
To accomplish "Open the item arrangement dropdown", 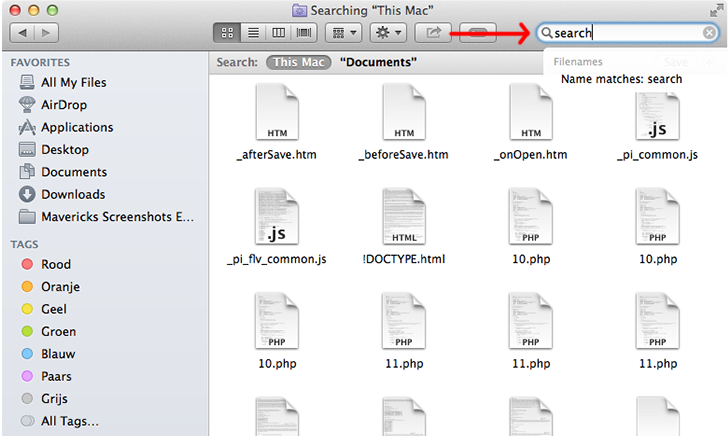I will [344, 33].
